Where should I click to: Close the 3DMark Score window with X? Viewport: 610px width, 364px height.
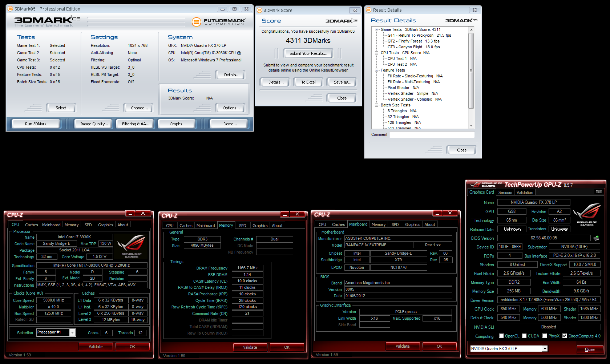pos(355,10)
